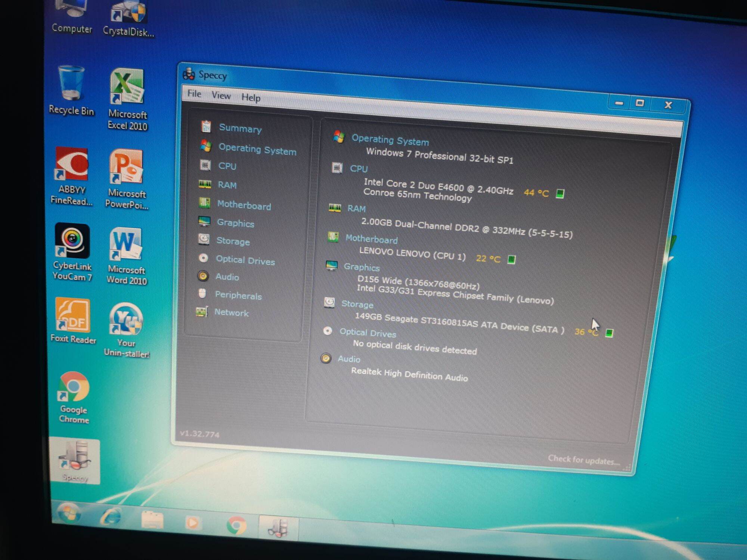Image resolution: width=747 pixels, height=560 pixels.
Task: Click the version number v1.32.774
Action: [199, 433]
